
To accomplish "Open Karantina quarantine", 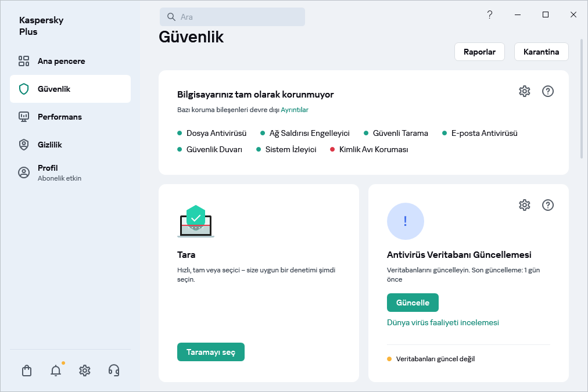I will pyautogui.click(x=541, y=52).
